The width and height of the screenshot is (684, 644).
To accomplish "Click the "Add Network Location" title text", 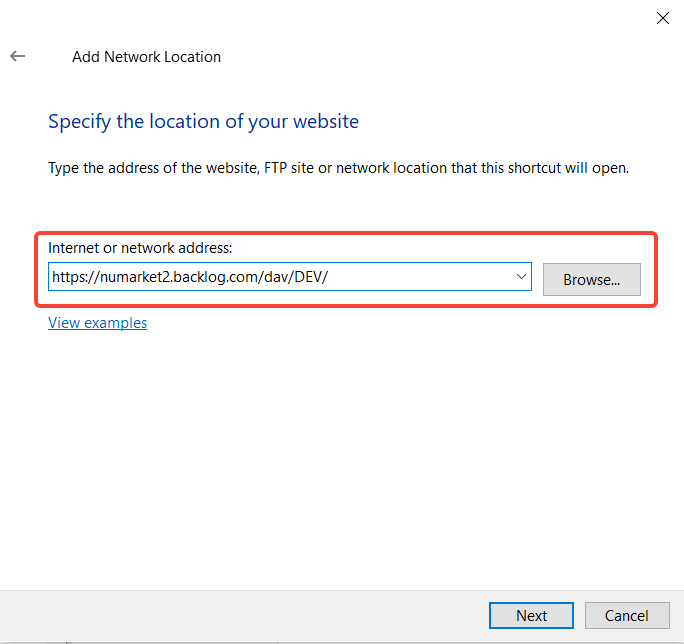I will [x=146, y=57].
